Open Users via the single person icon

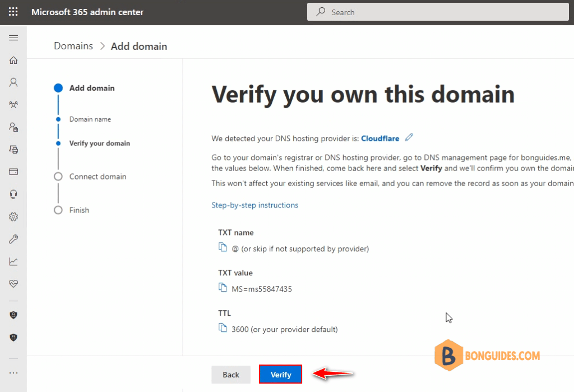click(x=13, y=82)
